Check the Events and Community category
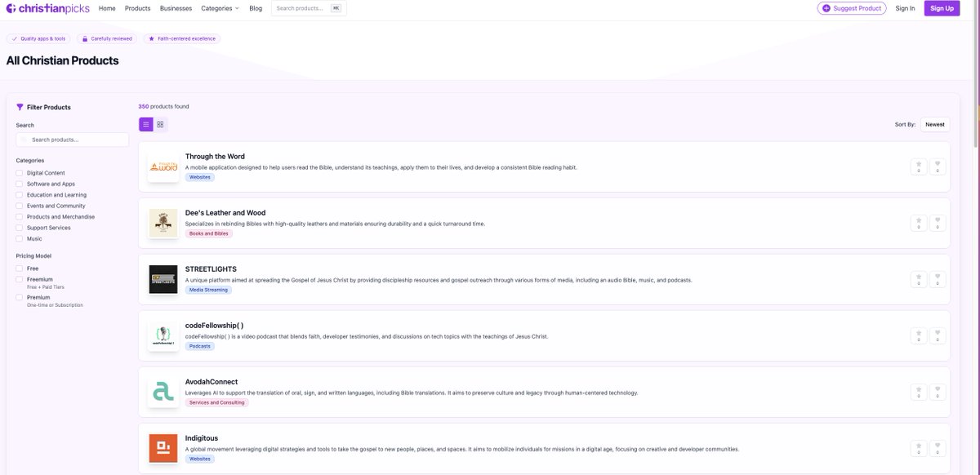This screenshot has height=475, width=980. (x=20, y=206)
